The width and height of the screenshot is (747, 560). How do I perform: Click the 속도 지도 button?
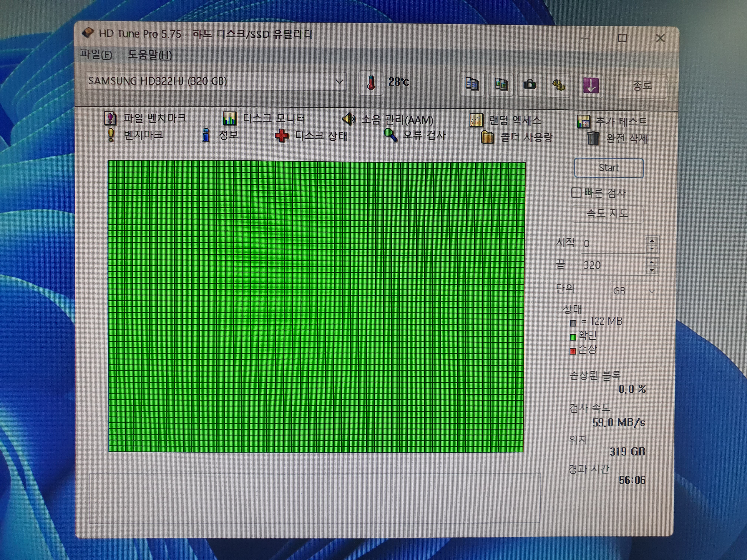607,214
